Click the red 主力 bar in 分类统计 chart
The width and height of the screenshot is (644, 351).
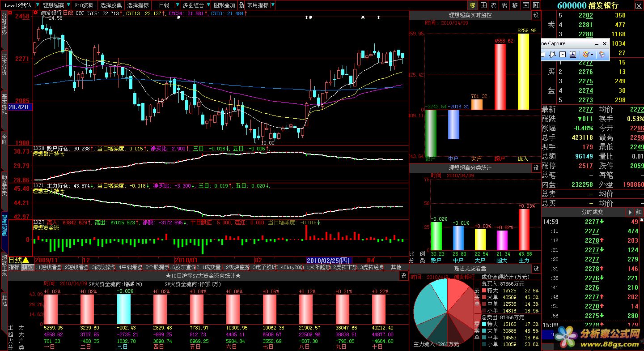coord(524,230)
